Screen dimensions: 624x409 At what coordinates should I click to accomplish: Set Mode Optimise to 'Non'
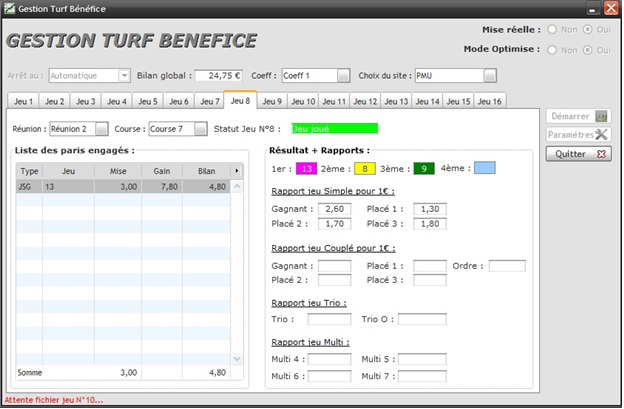pos(551,49)
